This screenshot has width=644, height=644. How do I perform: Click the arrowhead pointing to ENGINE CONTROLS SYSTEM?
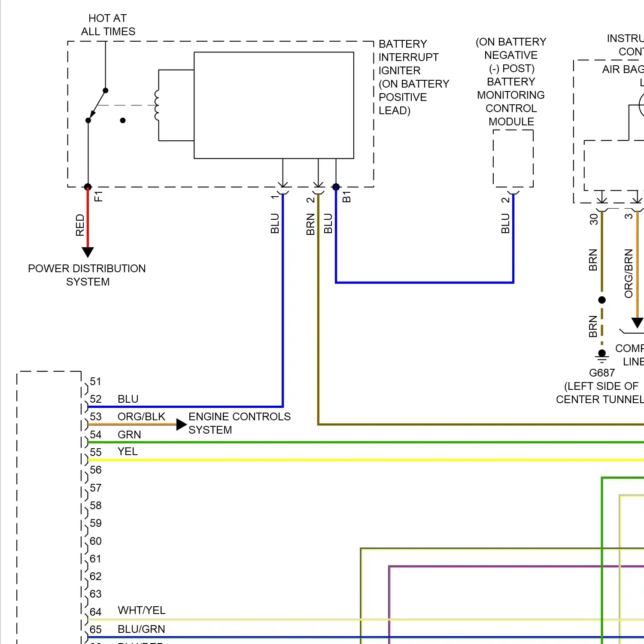pos(182,425)
